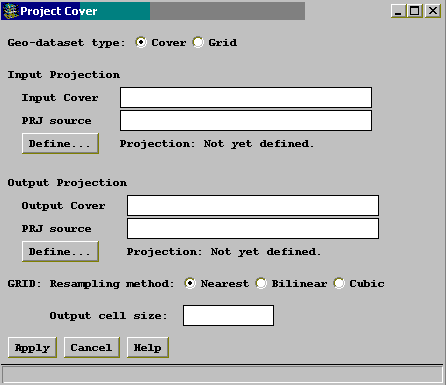Image resolution: width=446 pixels, height=385 pixels.
Task: Choose Nearest resampling method
Action: [190, 283]
